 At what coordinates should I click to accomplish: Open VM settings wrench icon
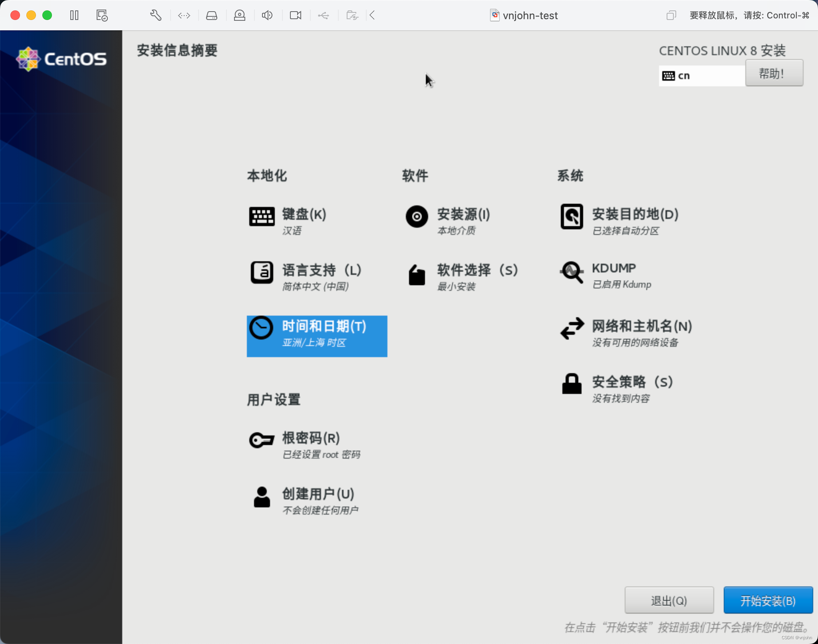click(x=156, y=16)
